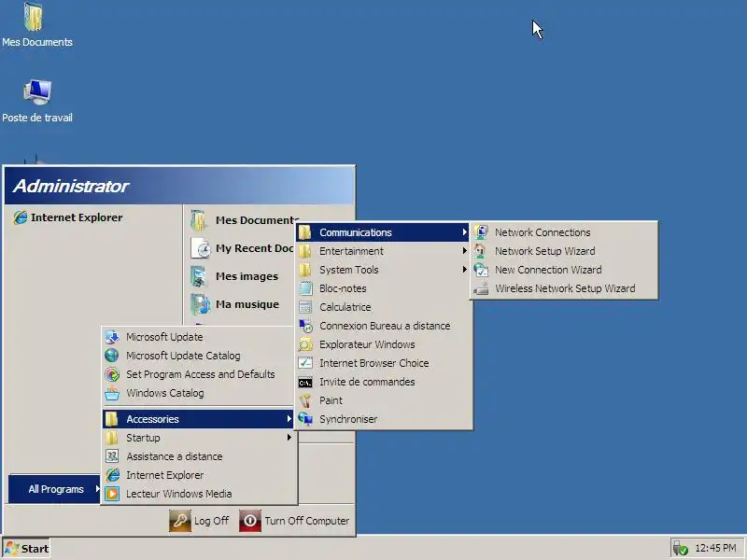
Task: Click the Administrator user name header
Action: pos(71,186)
